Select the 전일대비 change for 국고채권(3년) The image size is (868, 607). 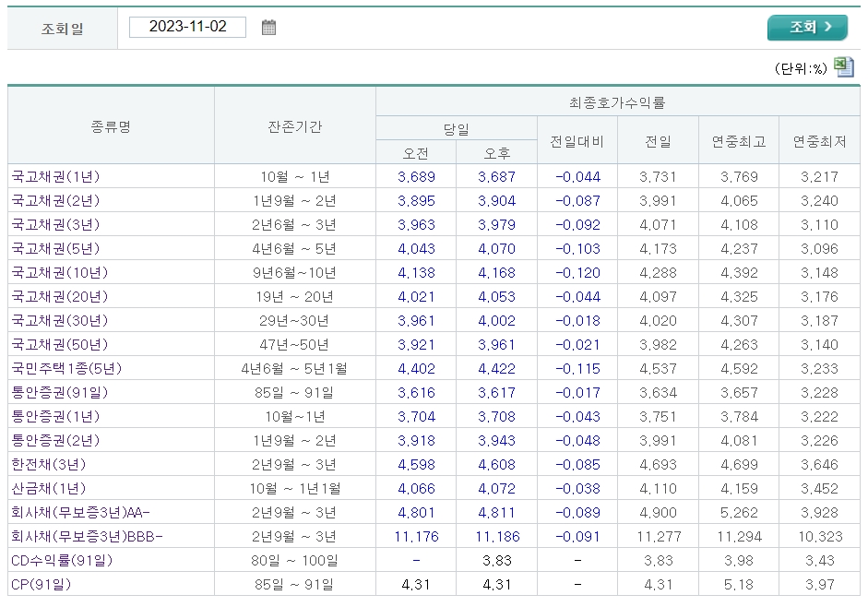click(x=578, y=223)
